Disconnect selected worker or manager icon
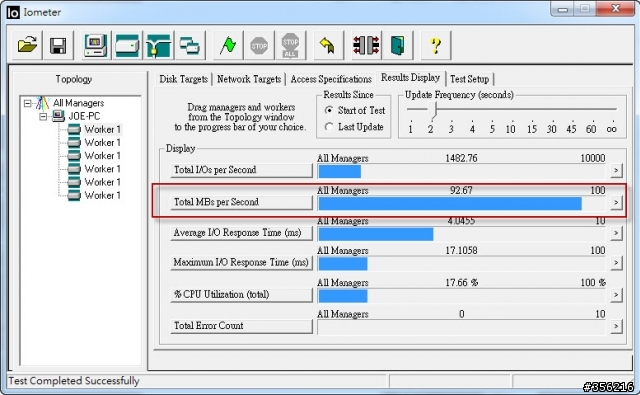The width and height of the screenshot is (640, 395). pyautogui.click(x=366, y=45)
